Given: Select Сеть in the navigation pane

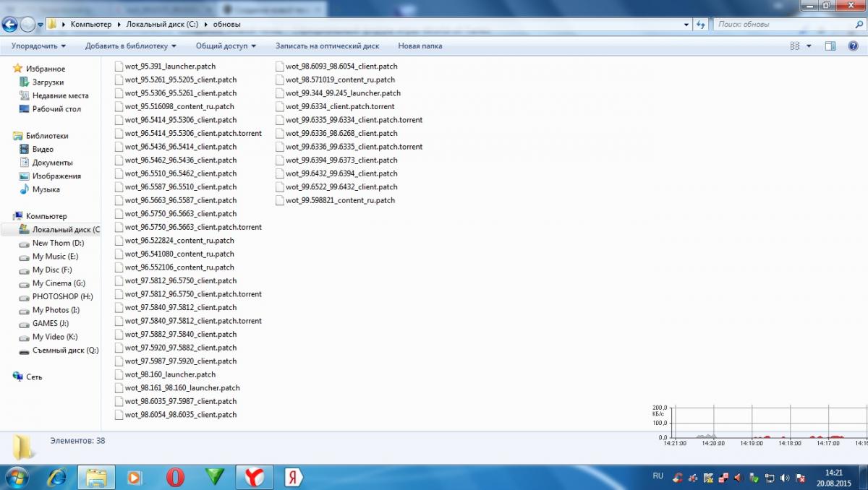Looking at the screenshot, I should 34,377.
